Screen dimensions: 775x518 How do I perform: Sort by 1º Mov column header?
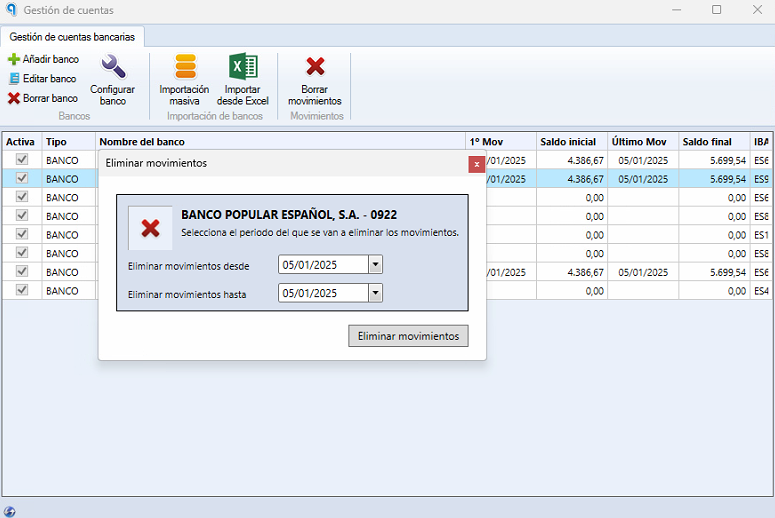501,142
